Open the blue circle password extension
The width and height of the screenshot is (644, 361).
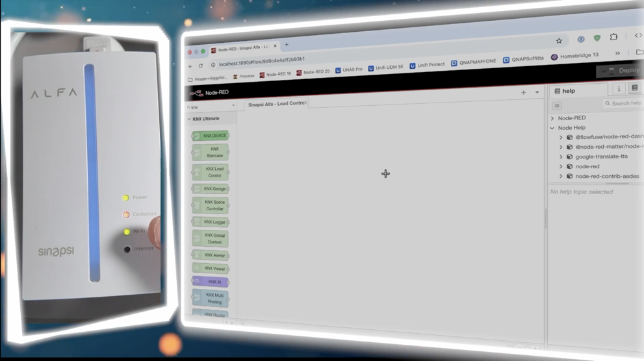click(581, 40)
